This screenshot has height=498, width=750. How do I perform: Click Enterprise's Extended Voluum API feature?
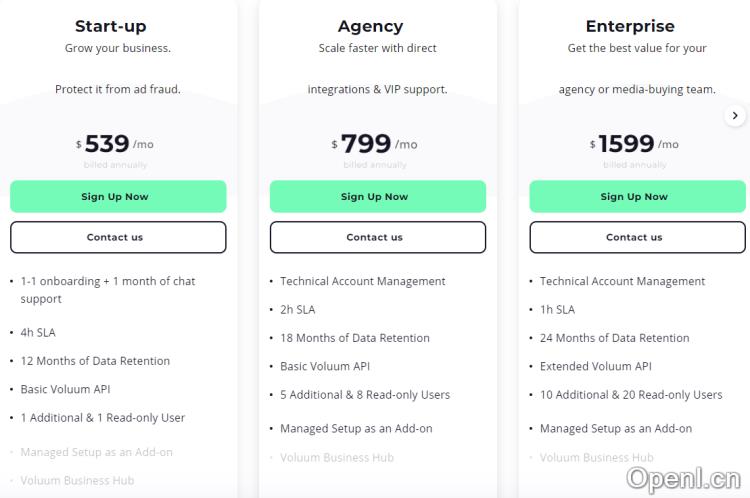click(596, 366)
